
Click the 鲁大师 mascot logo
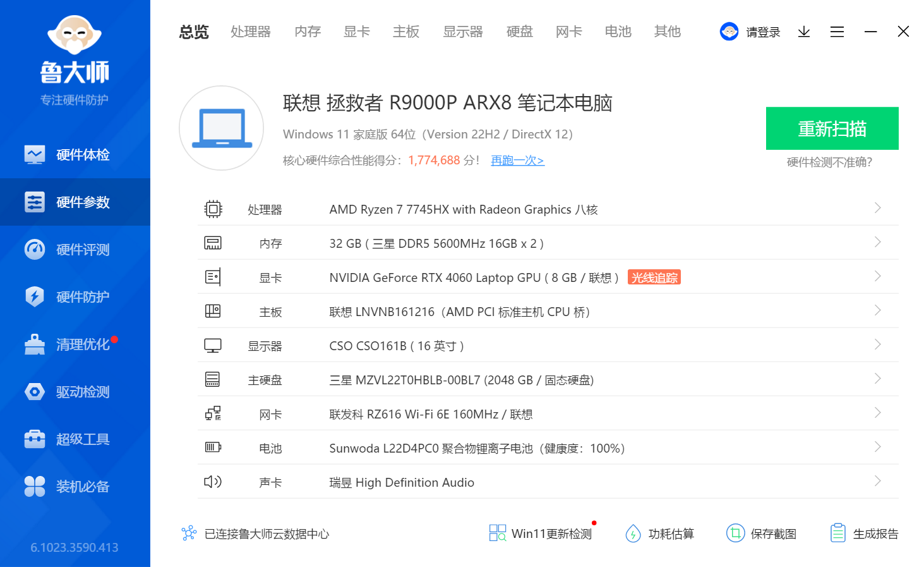point(75,35)
